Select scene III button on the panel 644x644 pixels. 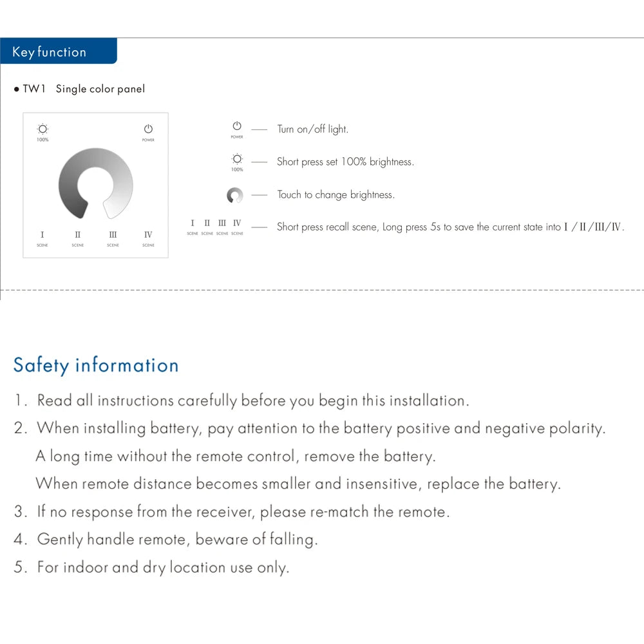tap(113, 239)
